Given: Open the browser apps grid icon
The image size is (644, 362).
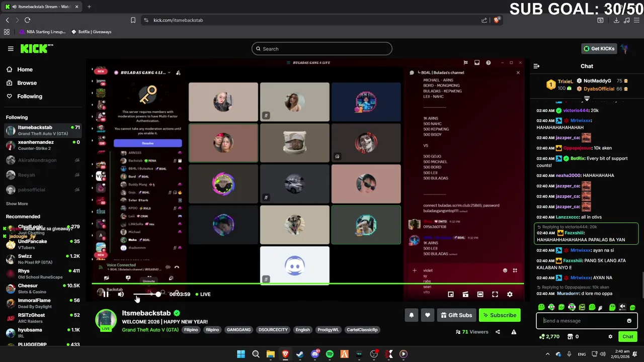Looking at the screenshot, I should tap(7, 32).
